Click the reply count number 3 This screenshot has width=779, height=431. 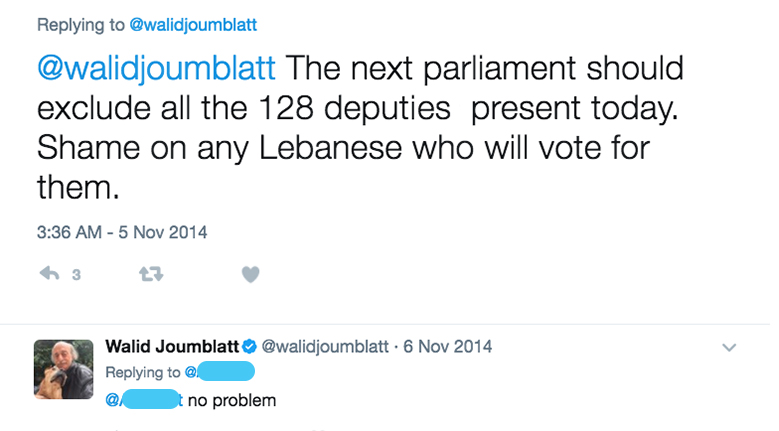tap(76, 275)
